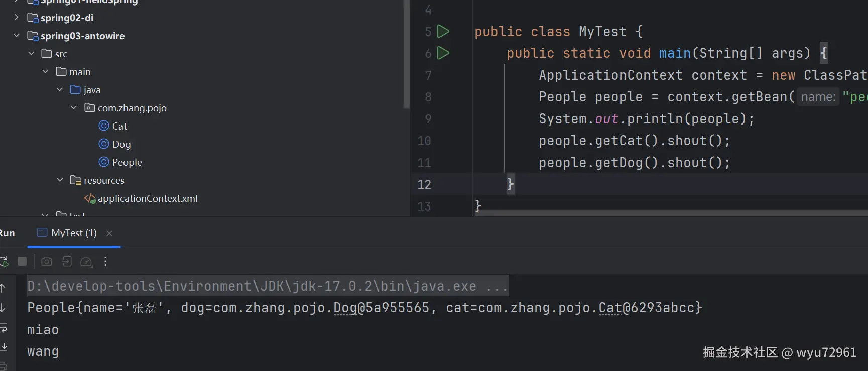Select the Cat class name in the tree
This screenshot has width=868, height=371.
(119, 126)
